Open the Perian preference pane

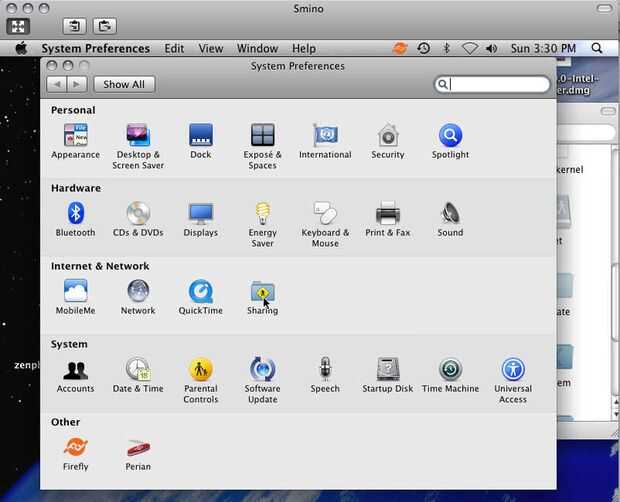coord(138,453)
